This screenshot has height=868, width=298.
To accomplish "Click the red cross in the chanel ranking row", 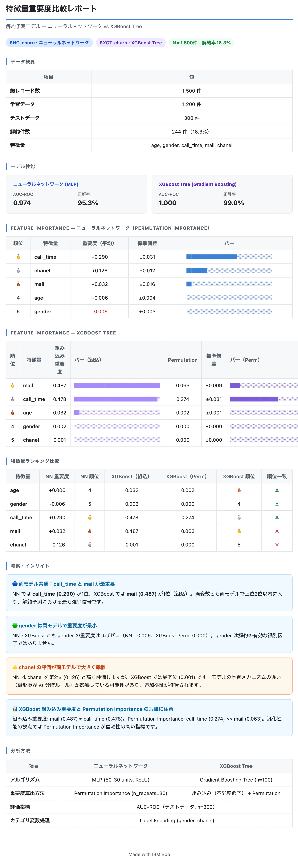I will (277, 545).
